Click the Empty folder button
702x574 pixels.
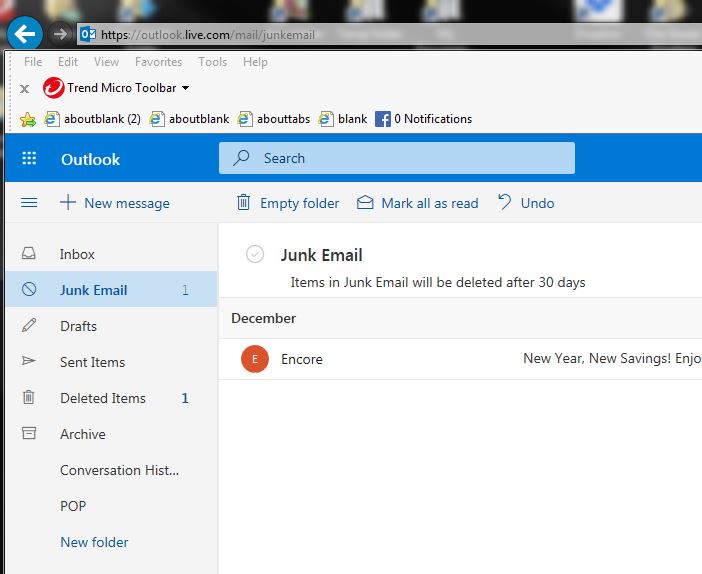point(288,203)
